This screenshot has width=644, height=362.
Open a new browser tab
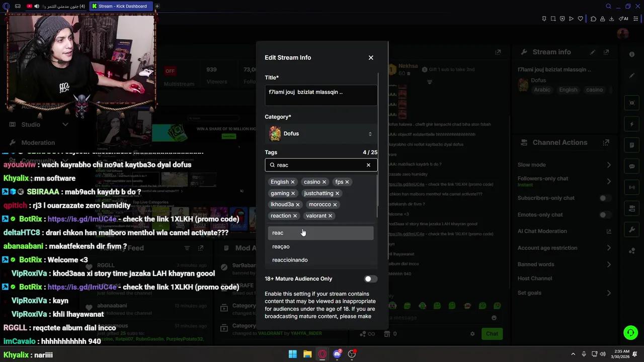coord(157,6)
